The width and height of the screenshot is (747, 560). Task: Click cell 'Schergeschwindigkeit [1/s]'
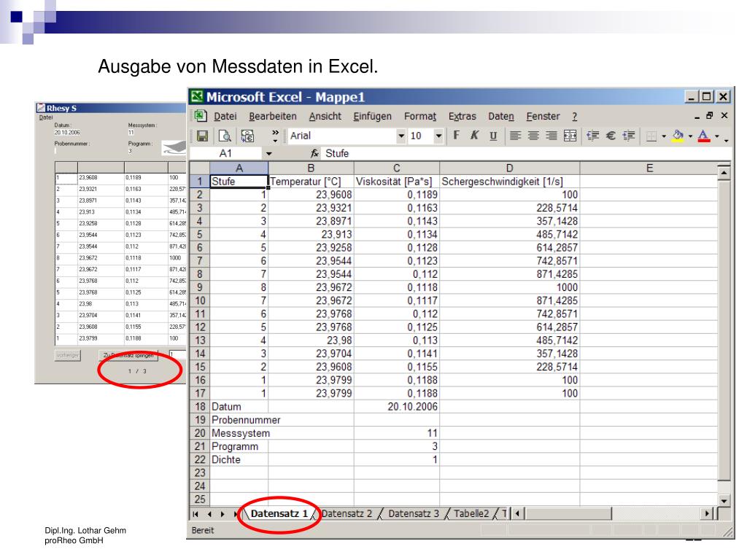pos(509,182)
